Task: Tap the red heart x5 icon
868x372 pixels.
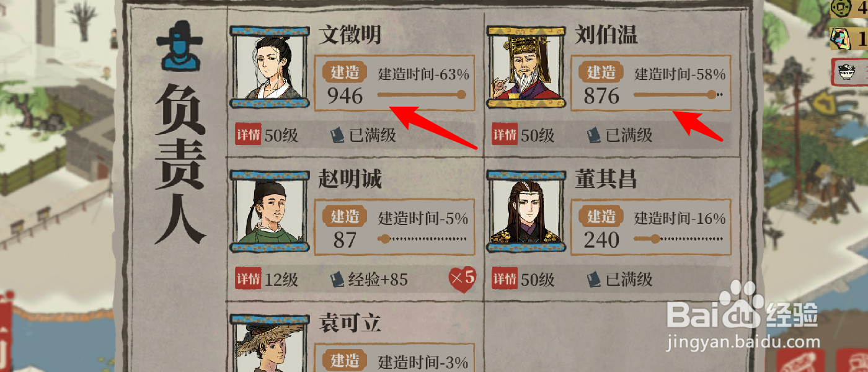Action: [462, 278]
